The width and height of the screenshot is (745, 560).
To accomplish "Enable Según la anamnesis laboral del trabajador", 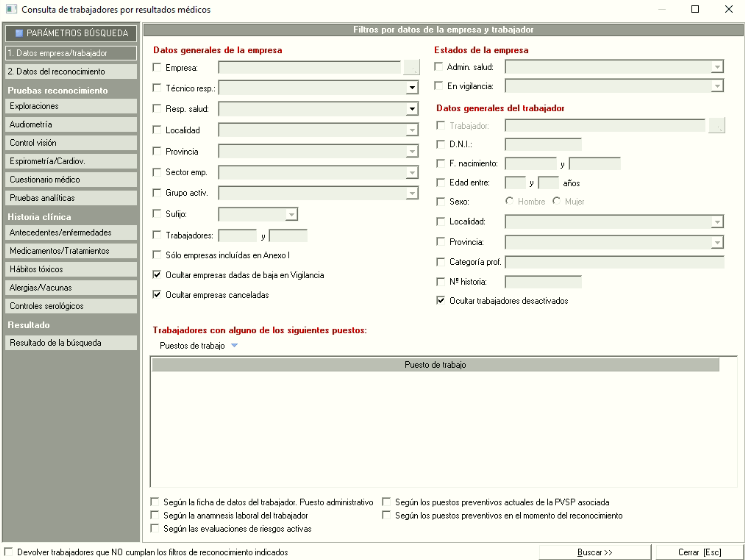I will [x=154, y=515].
